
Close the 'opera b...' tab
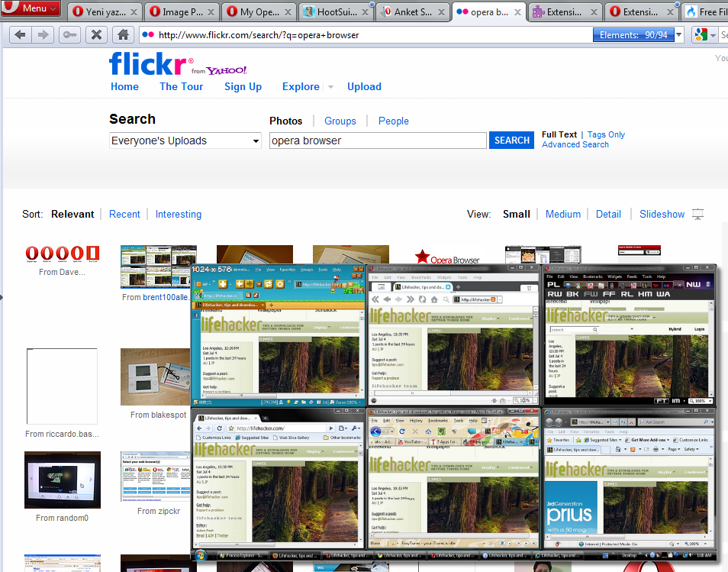point(517,12)
